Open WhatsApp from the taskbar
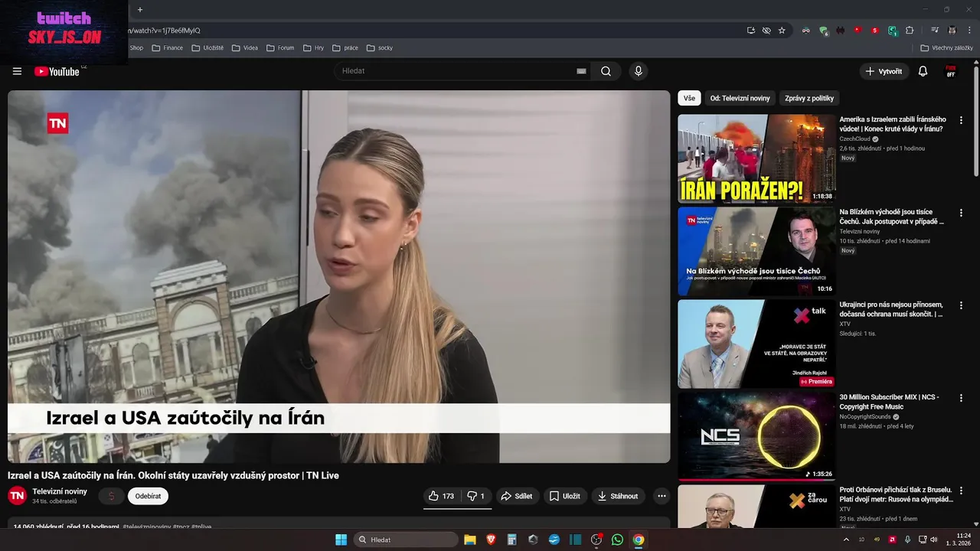 [617, 540]
